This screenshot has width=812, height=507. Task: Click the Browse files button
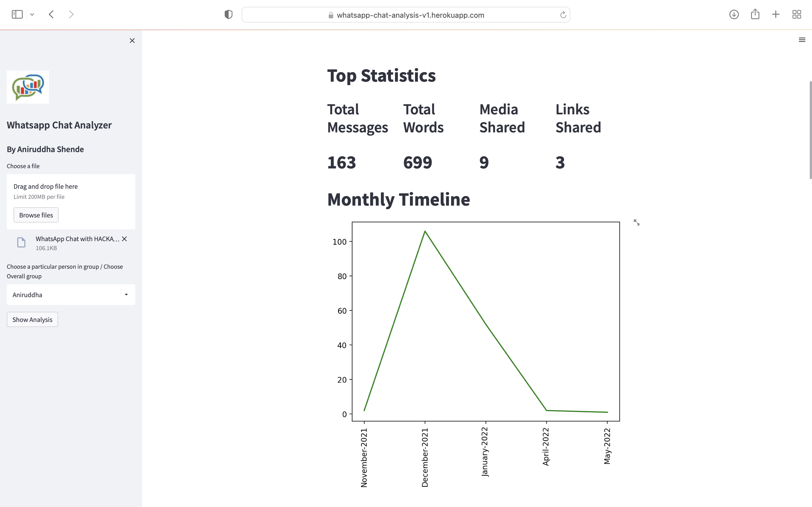tap(36, 215)
